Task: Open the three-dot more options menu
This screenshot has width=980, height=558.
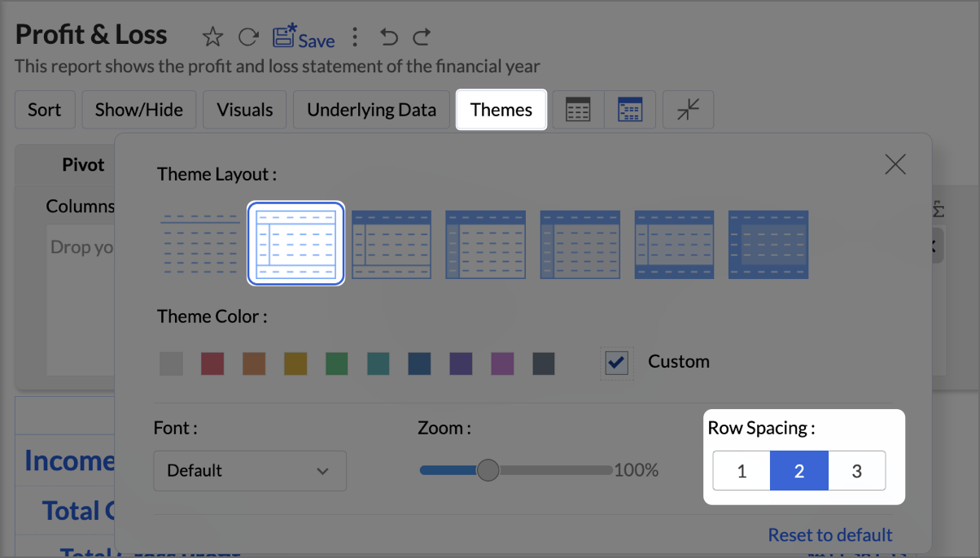Action: pyautogui.click(x=355, y=37)
